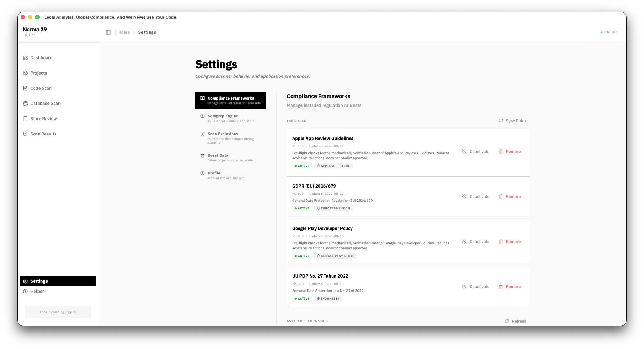Click deactivate icon in UU PDP row
Viewport: 644px width, 349px height.
[x=464, y=287]
